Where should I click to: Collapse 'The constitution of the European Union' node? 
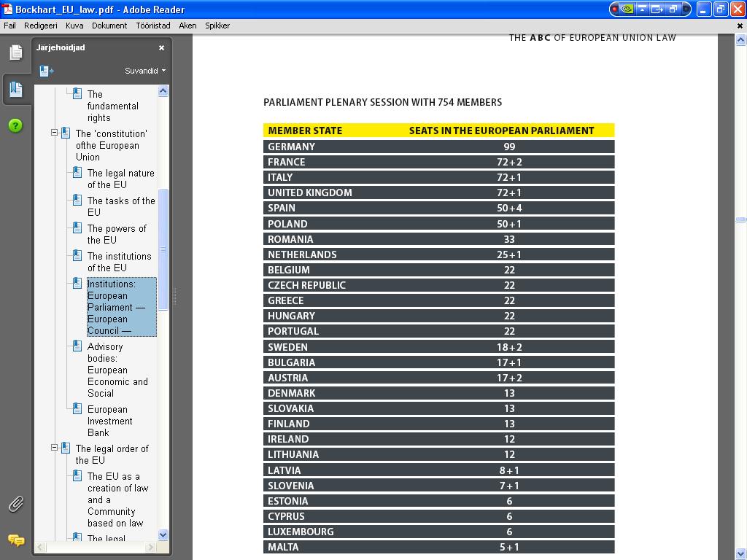point(54,133)
